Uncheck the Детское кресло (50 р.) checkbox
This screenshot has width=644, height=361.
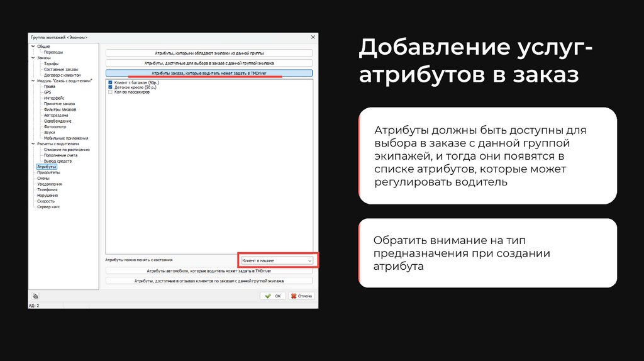click(x=110, y=87)
